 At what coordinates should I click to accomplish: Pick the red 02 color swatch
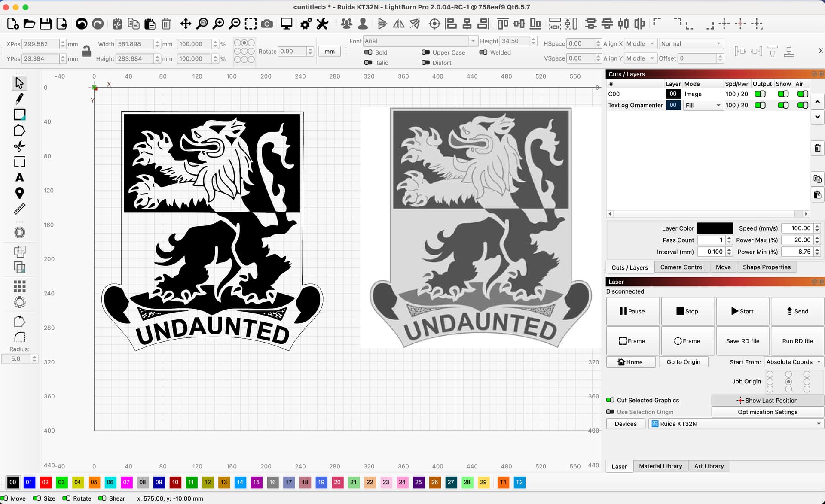point(45,482)
